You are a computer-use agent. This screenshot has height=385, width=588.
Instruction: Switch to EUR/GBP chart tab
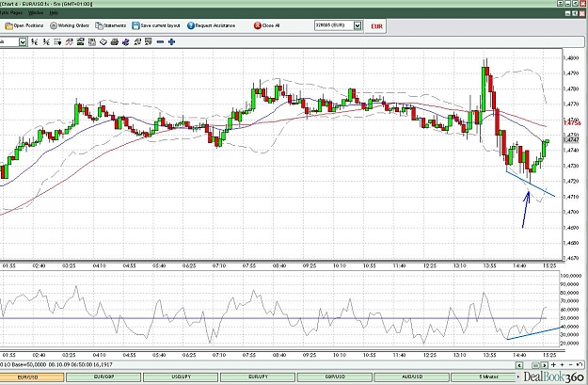(103, 377)
